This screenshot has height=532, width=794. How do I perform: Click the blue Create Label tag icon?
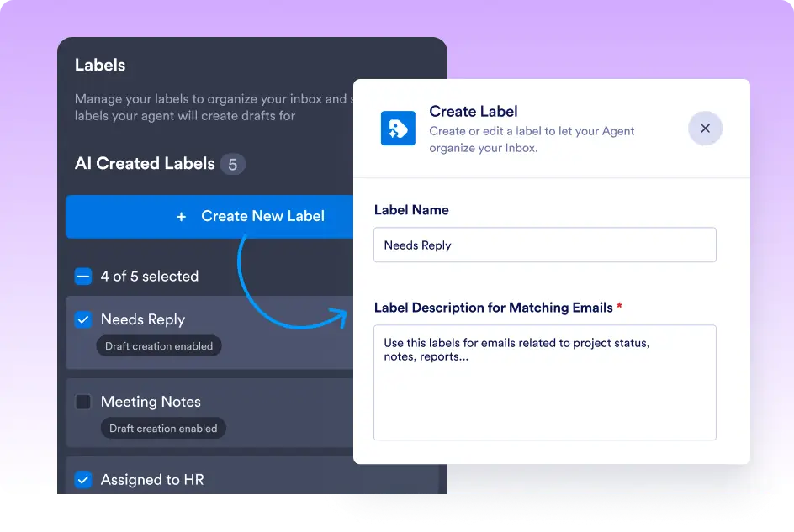(398, 129)
